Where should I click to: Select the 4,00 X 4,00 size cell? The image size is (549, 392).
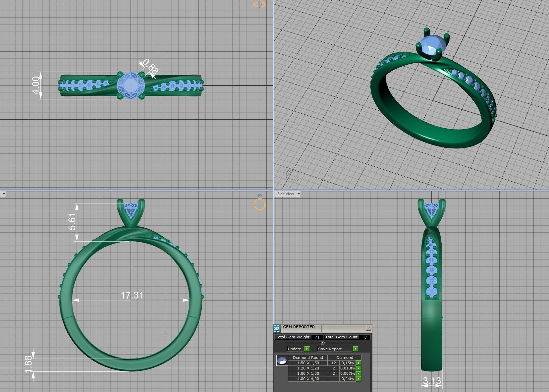[308, 379]
